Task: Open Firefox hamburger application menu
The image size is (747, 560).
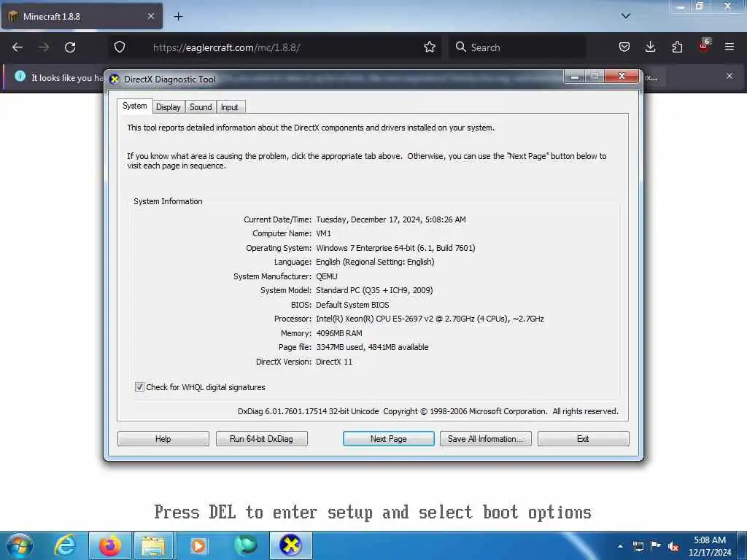Action: point(729,47)
